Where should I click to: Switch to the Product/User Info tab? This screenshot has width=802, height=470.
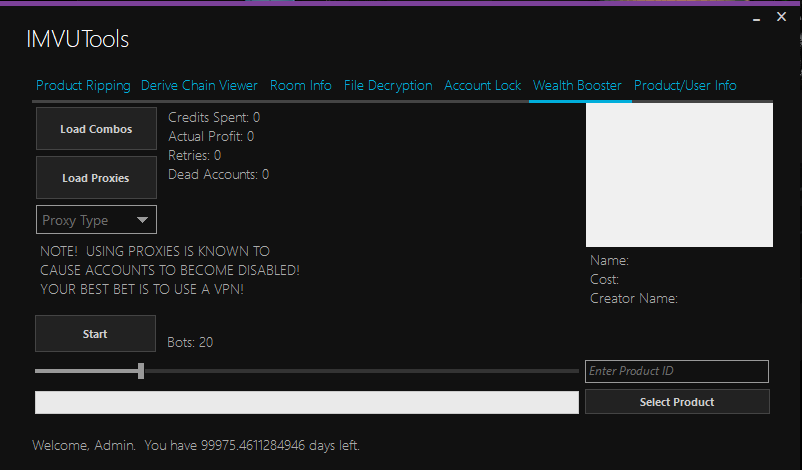[685, 85]
